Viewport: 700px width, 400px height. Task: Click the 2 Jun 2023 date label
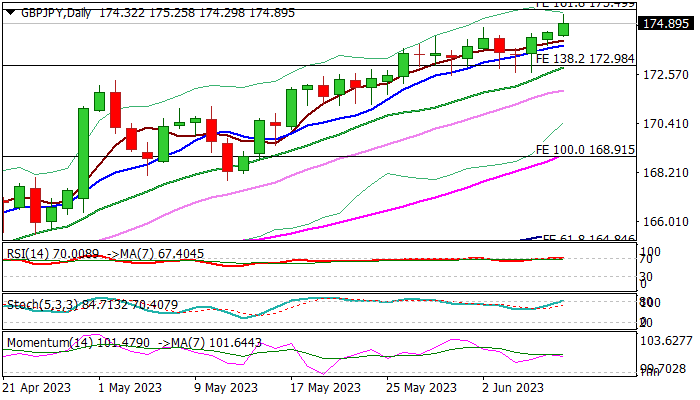click(x=513, y=388)
